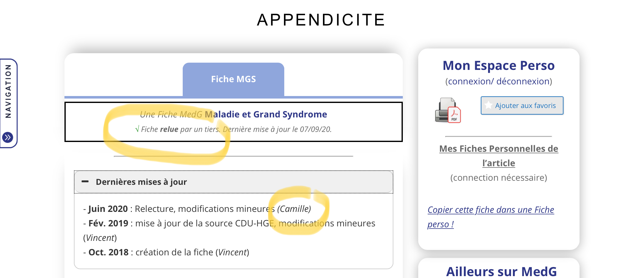Click the Ajouter aux favoris button
The width and height of the screenshot is (644, 278).
[522, 105]
